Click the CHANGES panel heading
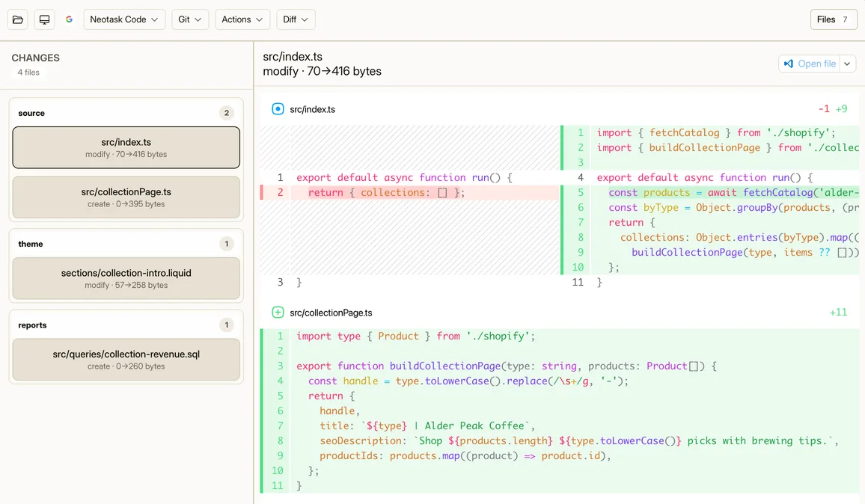 35,58
